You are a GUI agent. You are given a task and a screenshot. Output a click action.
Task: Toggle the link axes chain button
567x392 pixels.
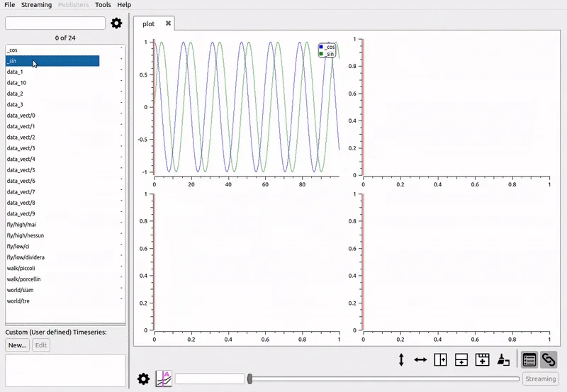[549, 360]
